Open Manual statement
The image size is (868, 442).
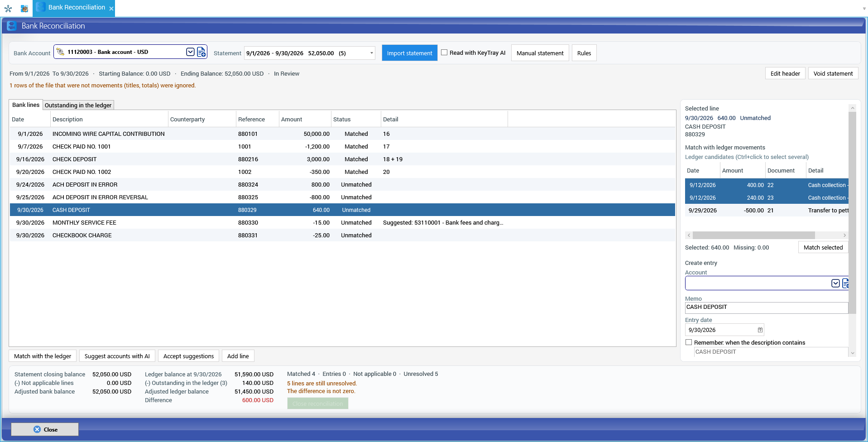click(540, 53)
